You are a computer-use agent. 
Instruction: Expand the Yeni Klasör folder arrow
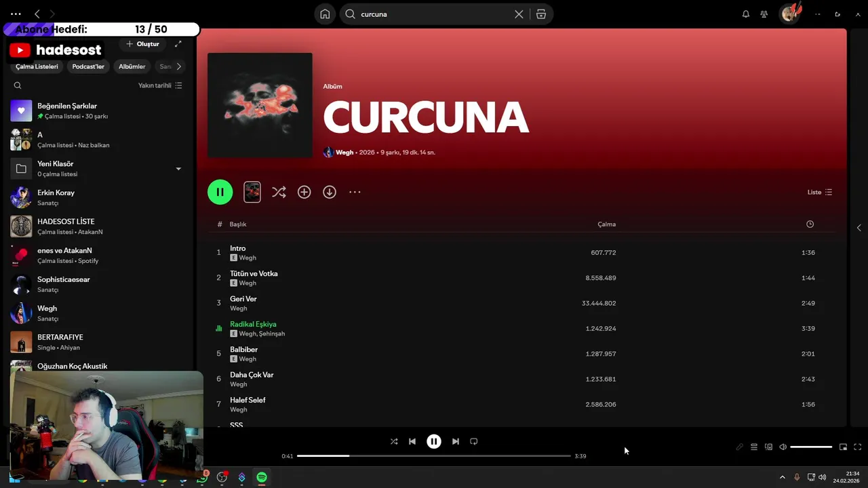(x=178, y=169)
